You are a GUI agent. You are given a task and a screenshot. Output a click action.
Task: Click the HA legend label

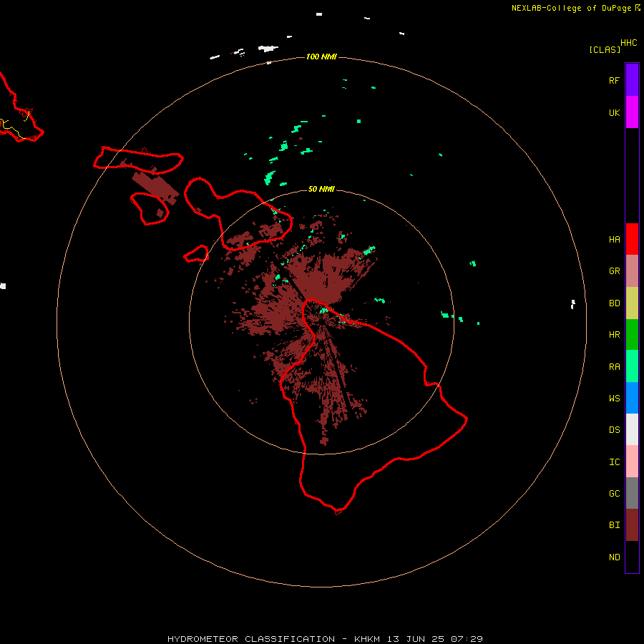coord(615,239)
